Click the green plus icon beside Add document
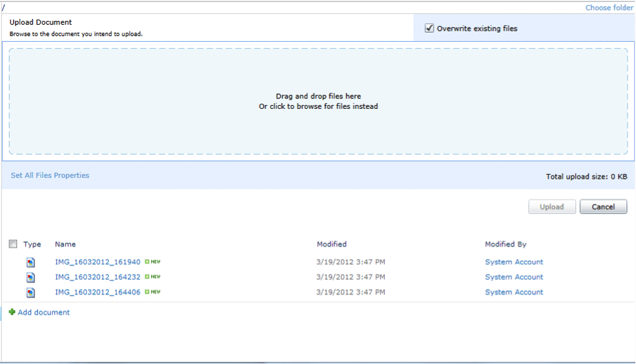Screen dimensions: 636x364 coord(12,312)
